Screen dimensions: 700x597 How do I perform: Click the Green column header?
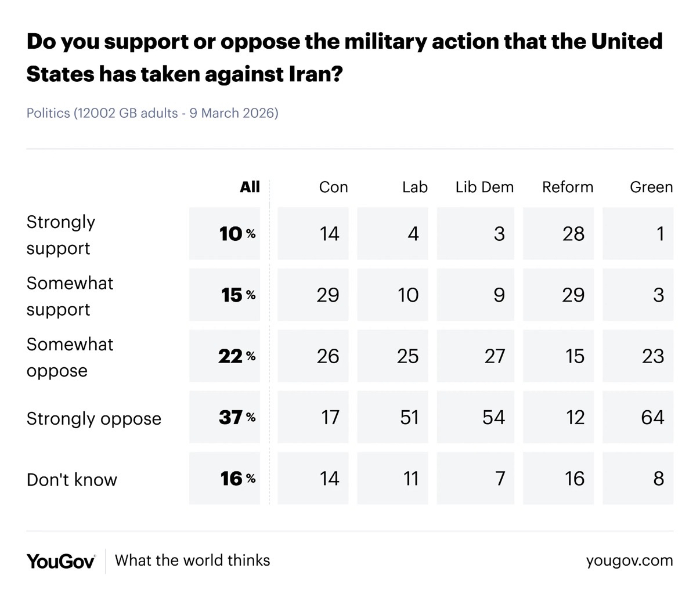pyautogui.click(x=651, y=187)
